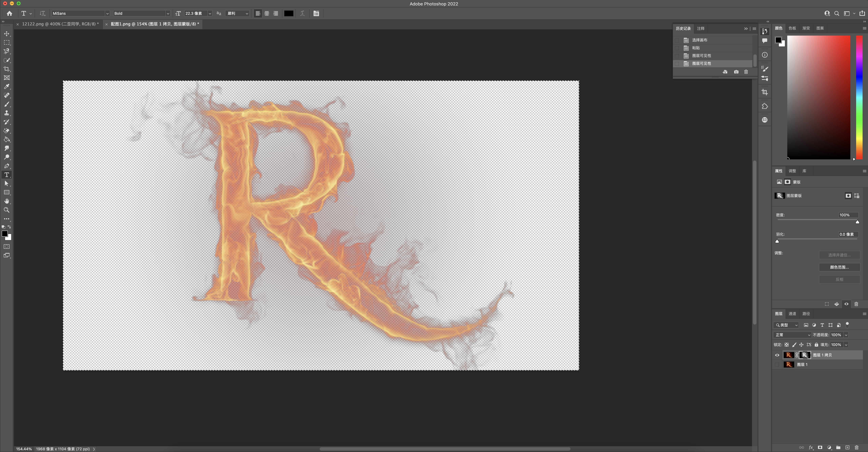Image resolution: width=868 pixels, height=452 pixels.
Task: Activate the Hand tool
Action: click(x=7, y=201)
